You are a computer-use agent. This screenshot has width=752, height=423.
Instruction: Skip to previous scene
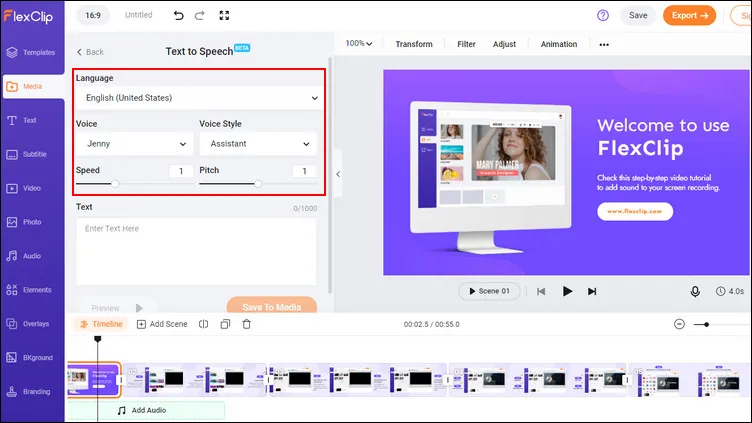[541, 291]
